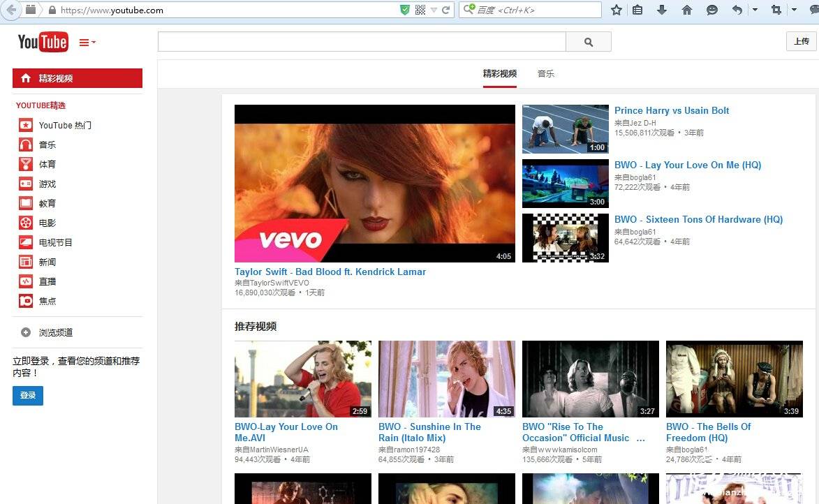Open the ramon197428 channel link
Screen dimensions: 819x504
(417, 450)
